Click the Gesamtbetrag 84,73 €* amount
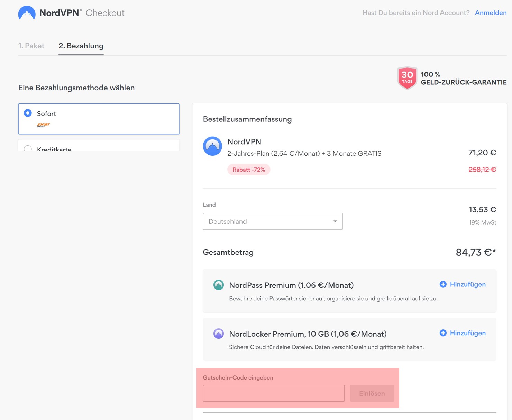Screen dimensions: 512x420 point(476,252)
